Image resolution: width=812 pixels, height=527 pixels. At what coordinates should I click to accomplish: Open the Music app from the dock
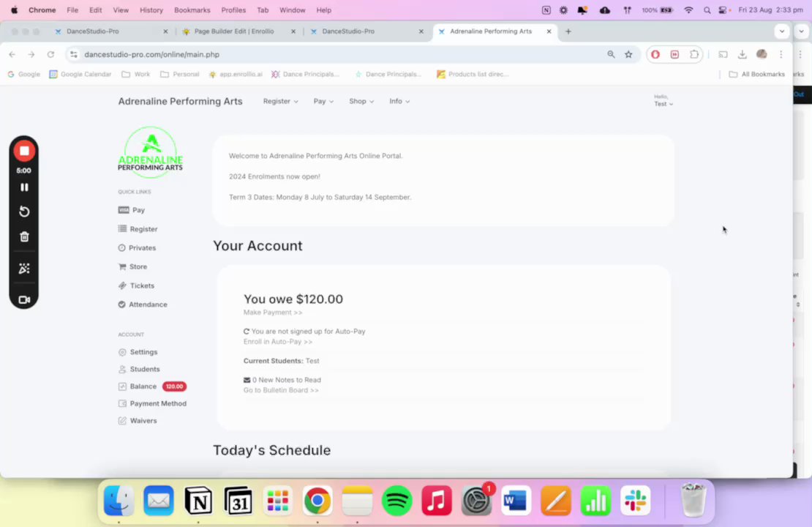(x=437, y=501)
